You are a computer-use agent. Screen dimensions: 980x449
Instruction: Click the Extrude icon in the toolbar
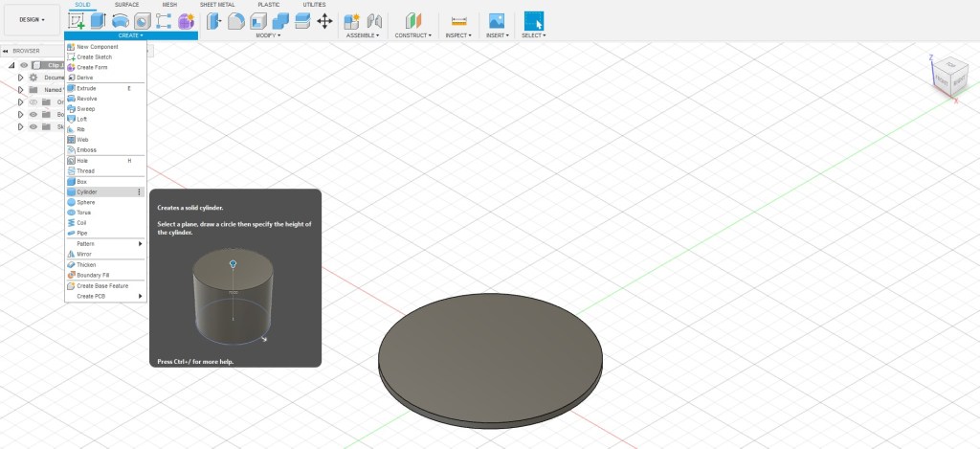(98, 21)
